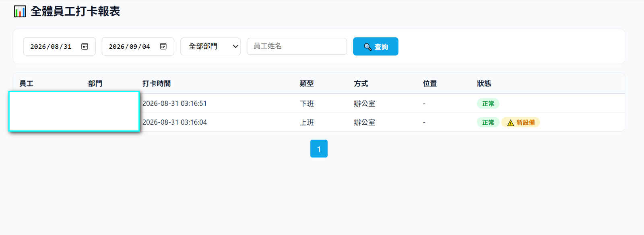The image size is (644, 235).
Task: Click the 新設備 warning badge
Action: 521,122
